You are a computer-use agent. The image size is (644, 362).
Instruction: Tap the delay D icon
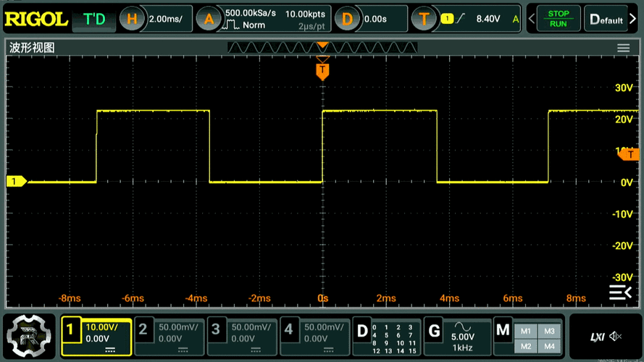(x=347, y=20)
